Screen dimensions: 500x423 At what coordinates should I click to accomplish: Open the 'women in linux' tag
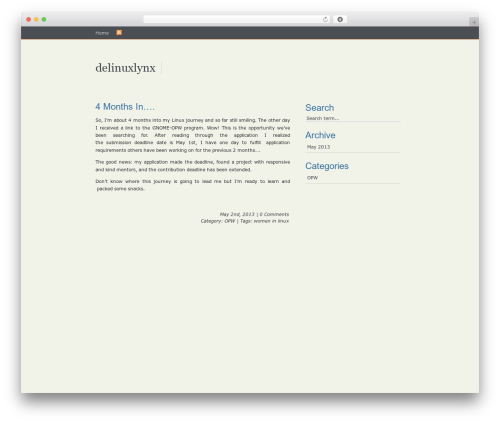click(271, 221)
